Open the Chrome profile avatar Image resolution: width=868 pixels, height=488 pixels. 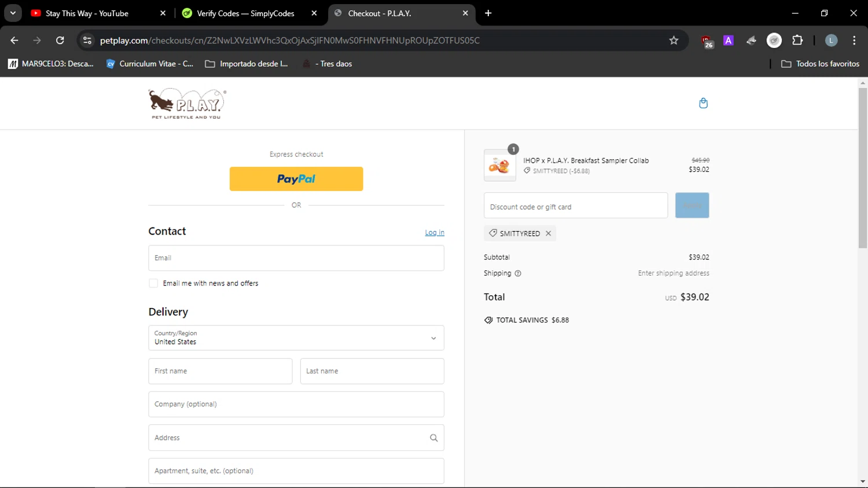coord(831,41)
